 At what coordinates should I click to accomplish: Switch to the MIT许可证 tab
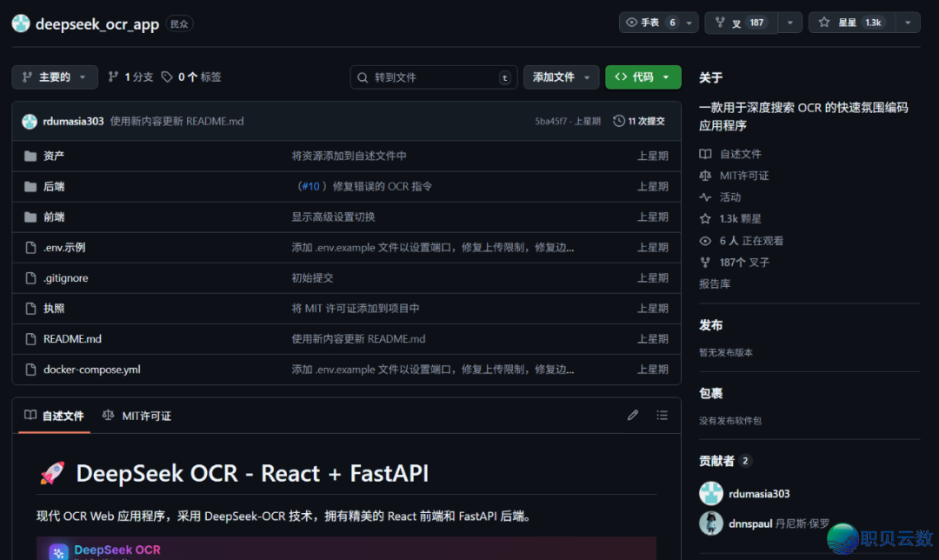136,416
